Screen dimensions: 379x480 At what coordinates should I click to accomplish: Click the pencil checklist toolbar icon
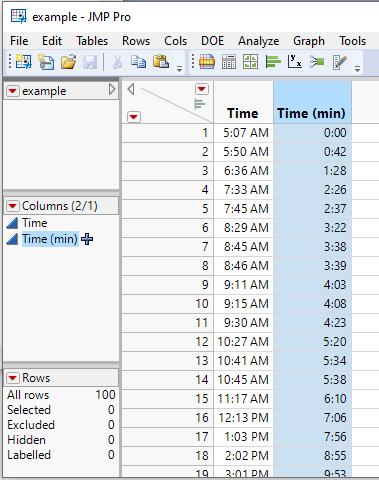coord(340,62)
